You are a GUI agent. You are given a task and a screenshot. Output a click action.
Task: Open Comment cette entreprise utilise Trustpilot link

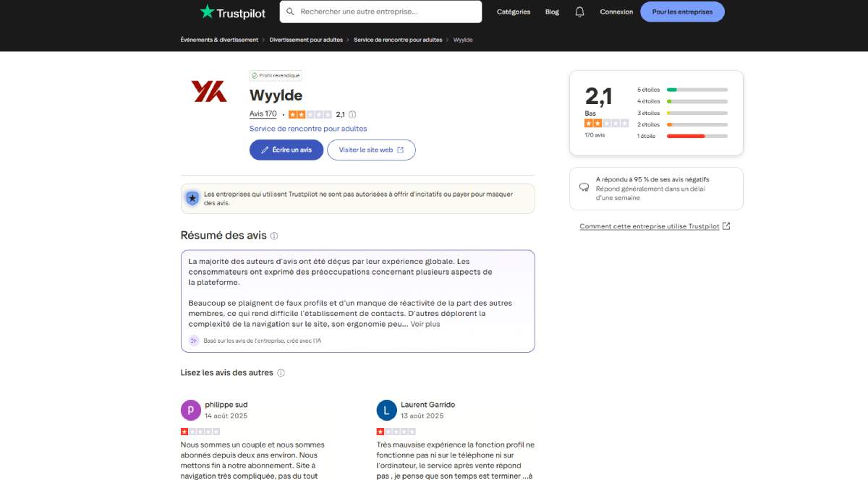650,226
